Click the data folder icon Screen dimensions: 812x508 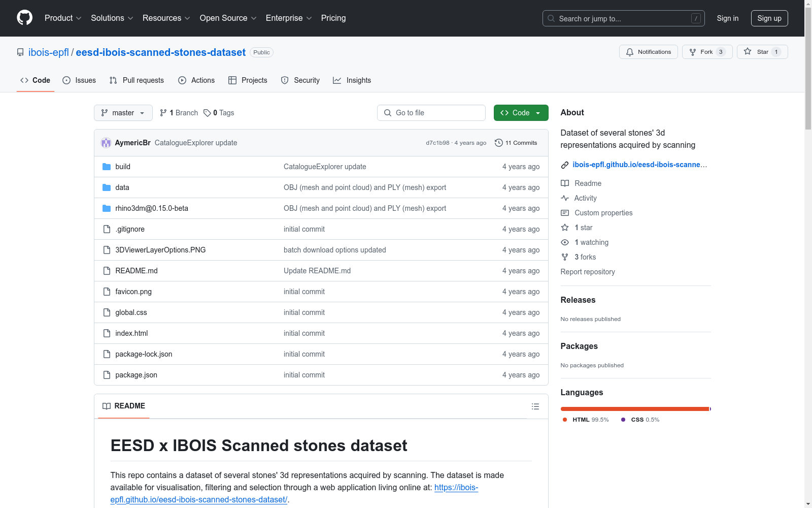107,187
